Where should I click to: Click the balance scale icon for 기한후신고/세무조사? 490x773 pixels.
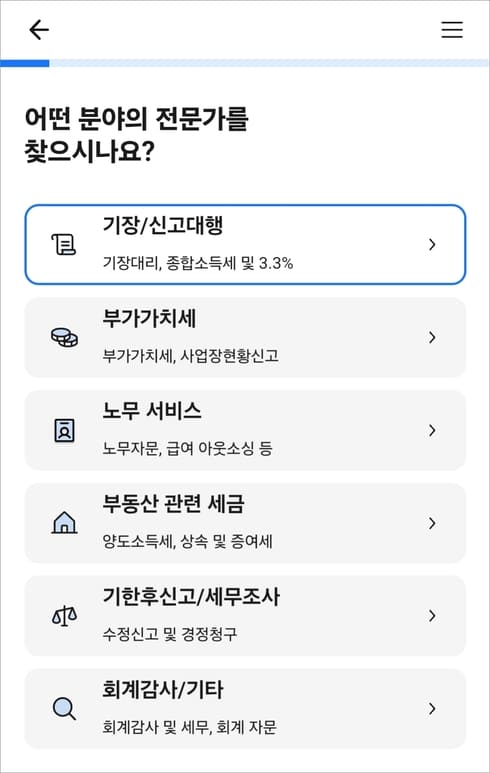pyautogui.click(x=65, y=616)
